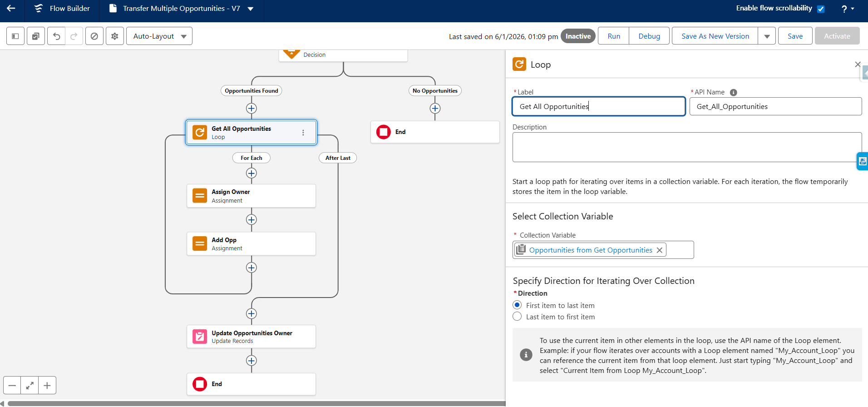Open the Get All Opportunities node menu
This screenshot has height=407, width=868.
[x=303, y=133]
